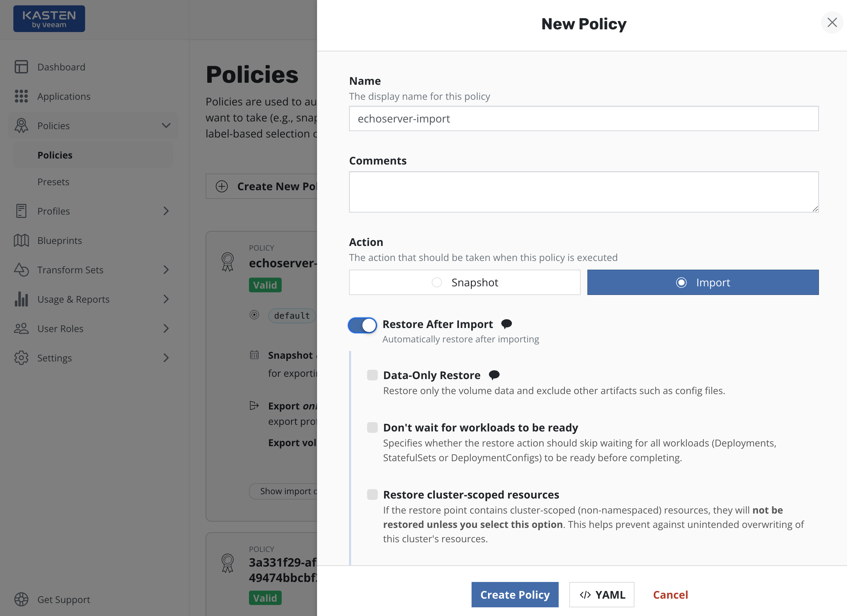Click the Get Support lifebuoy icon

[21, 599]
